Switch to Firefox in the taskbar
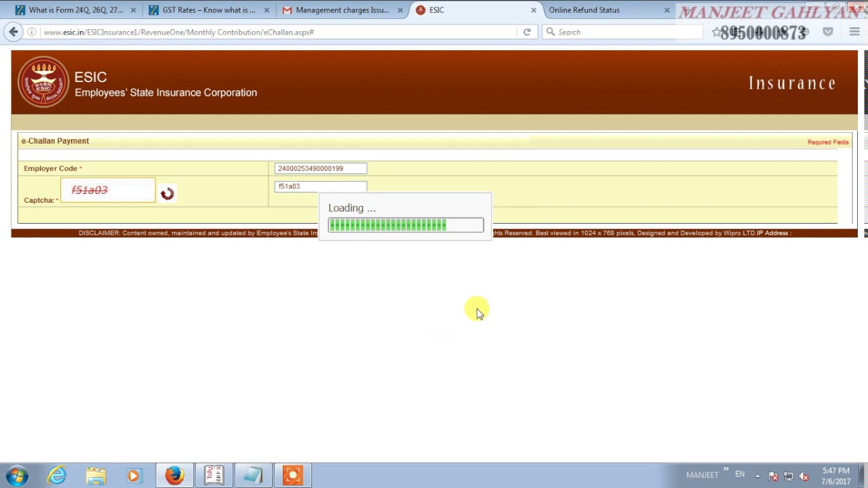The height and width of the screenshot is (488, 868). 174,476
